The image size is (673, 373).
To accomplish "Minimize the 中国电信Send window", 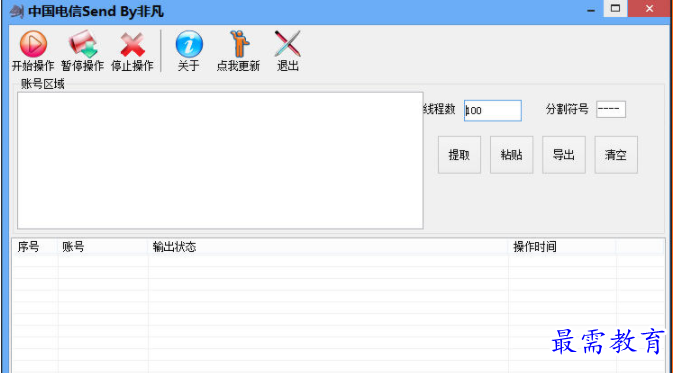I will [591, 9].
